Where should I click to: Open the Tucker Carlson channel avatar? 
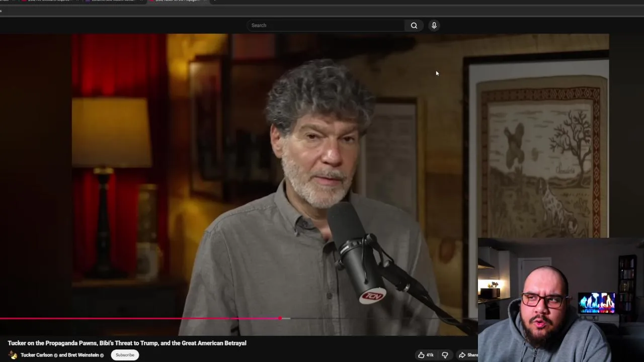pyautogui.click(x=13, y=355)
